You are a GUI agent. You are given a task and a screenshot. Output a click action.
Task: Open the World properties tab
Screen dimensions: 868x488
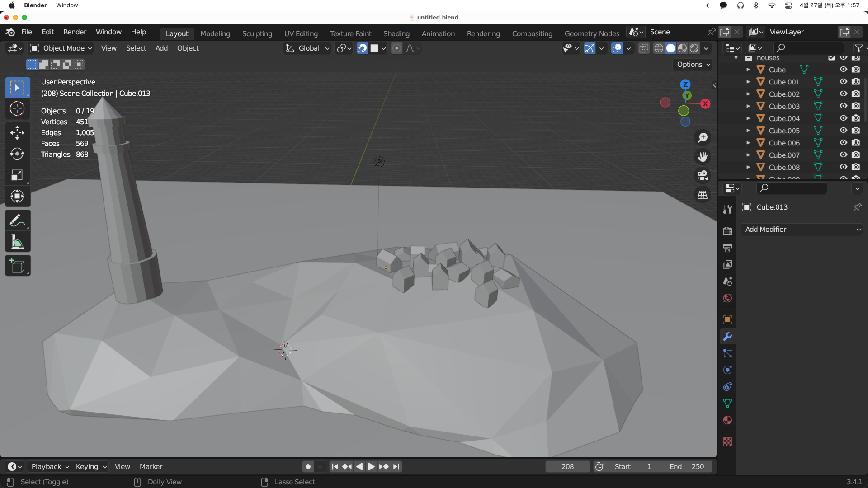(x=727, y=298)
